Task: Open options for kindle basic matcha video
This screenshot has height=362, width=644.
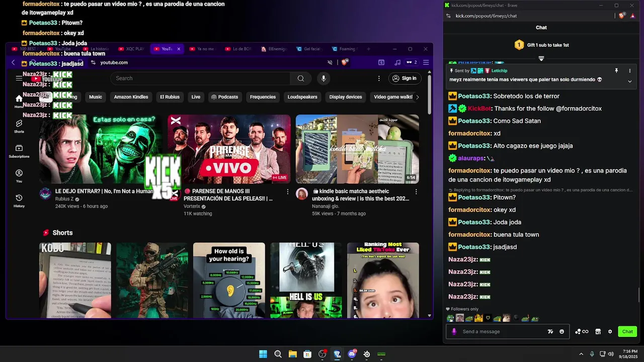Action: pyautogui.click(x=416, y=192)
